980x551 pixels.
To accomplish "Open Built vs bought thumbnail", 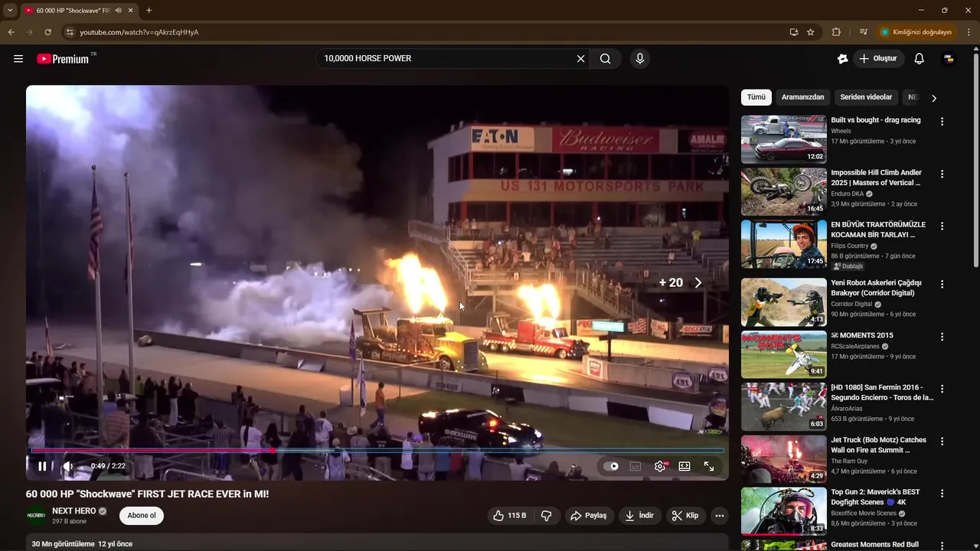I will tap(783, 139).
